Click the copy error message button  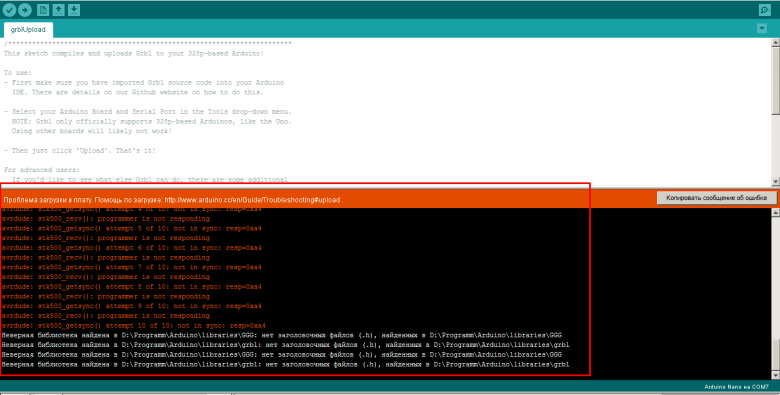point(716,198)
